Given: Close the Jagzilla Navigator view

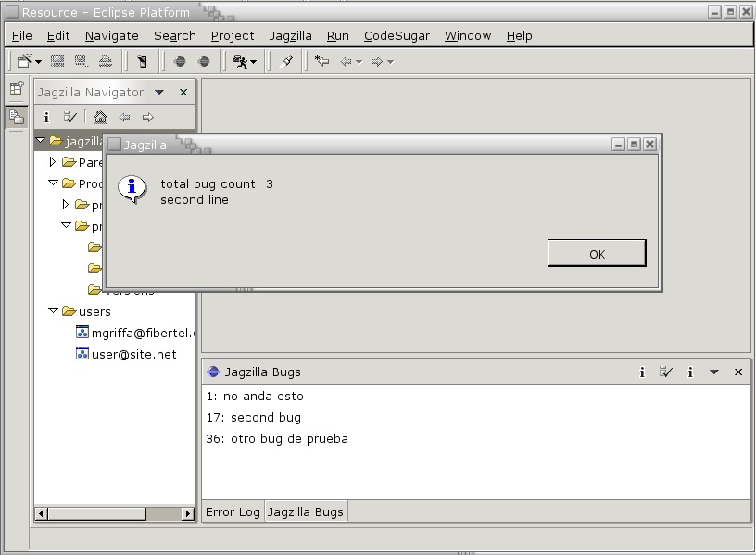Looking at the screenshot, I should pos(183,92).
